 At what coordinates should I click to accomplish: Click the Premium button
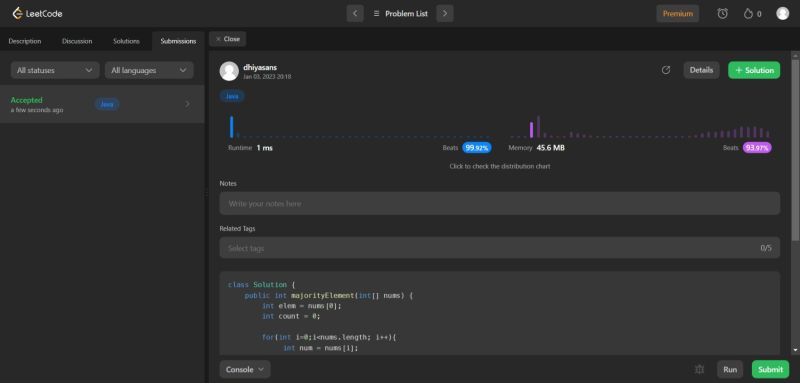678,14
